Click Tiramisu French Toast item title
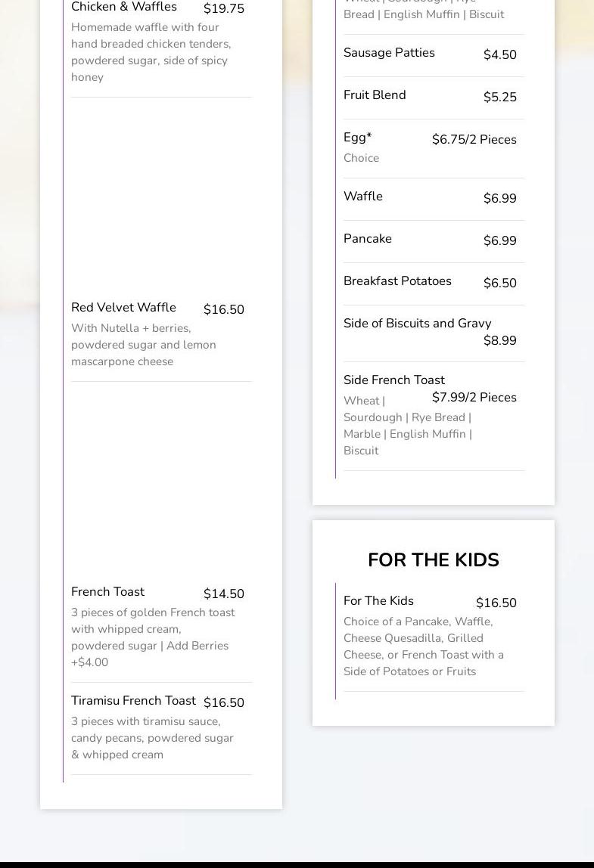Screen dimensions: 594x868 click(133, 701)
